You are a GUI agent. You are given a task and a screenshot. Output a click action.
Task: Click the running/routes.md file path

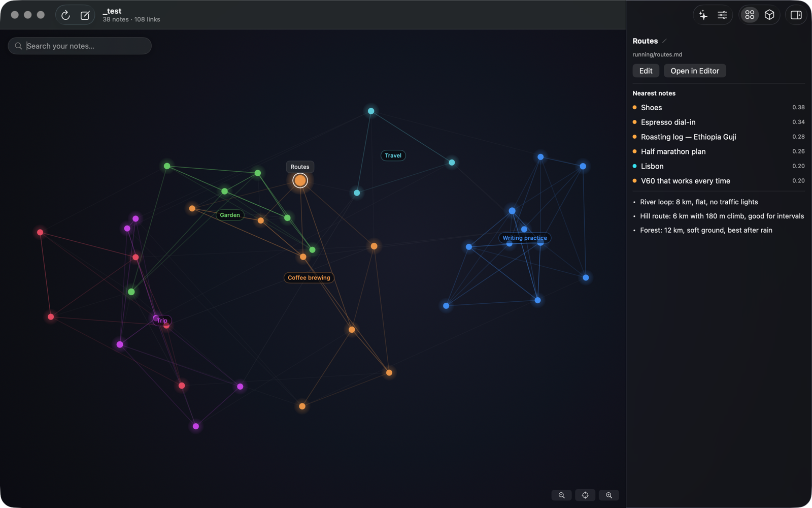657,54
